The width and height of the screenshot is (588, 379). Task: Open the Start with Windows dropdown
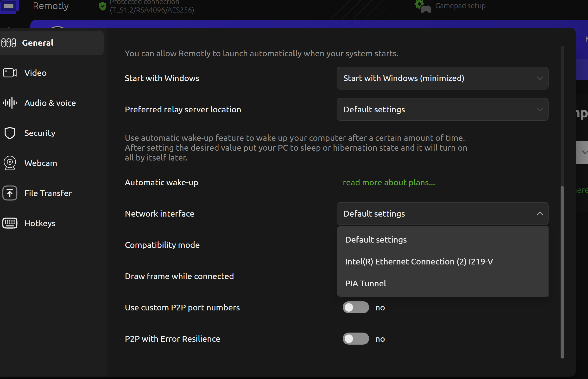(443, 78)
